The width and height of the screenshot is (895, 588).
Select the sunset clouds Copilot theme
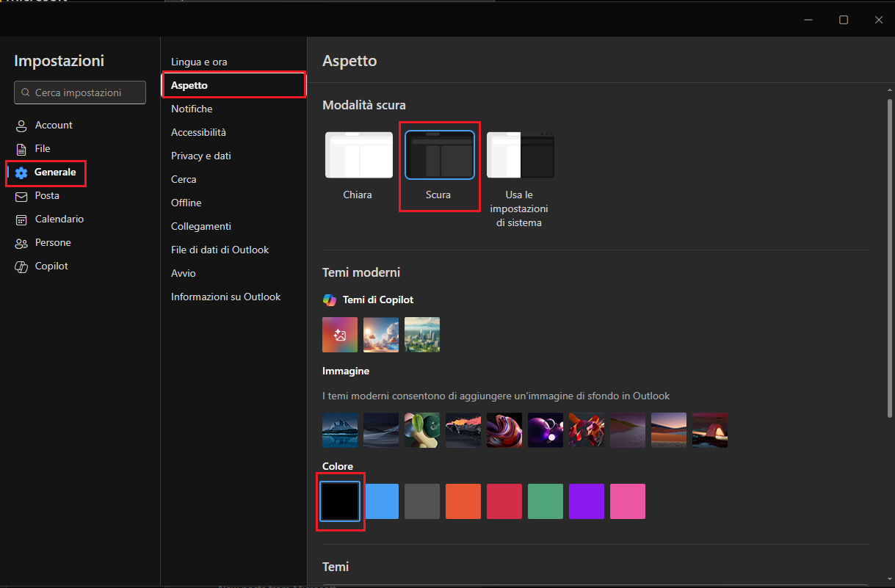click(381, 335)
